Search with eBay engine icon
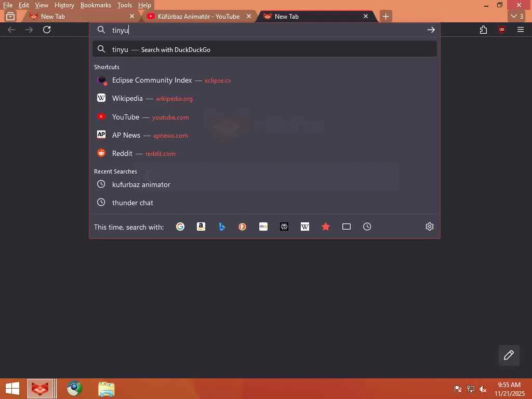The height and width of the screenshot is (399, 532). coord(263,227)
